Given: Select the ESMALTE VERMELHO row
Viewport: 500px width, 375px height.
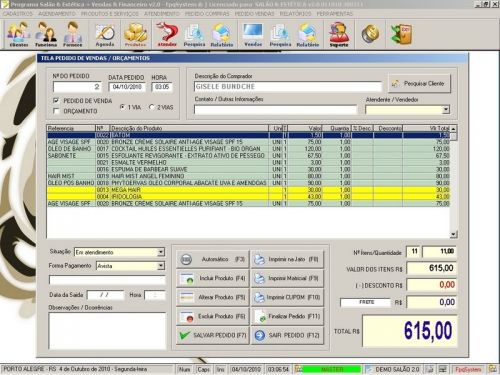Looking at the screenshot, I should 248,163.
